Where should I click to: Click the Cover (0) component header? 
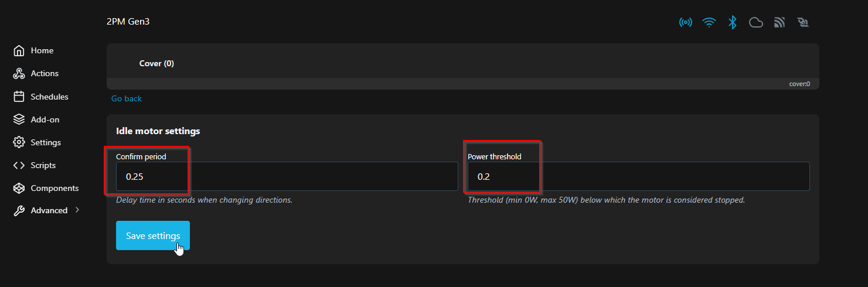tap(156, 63)
